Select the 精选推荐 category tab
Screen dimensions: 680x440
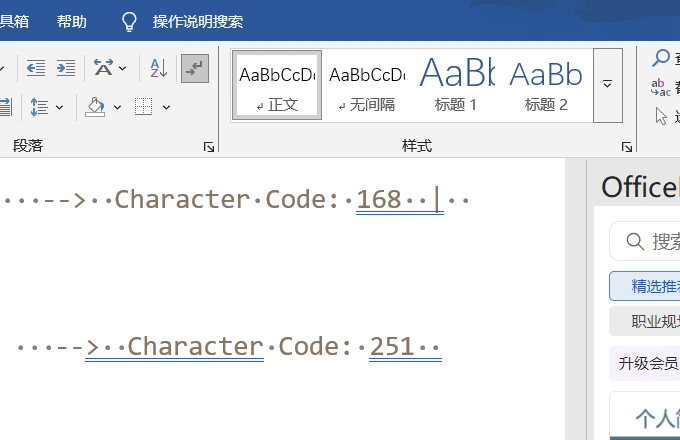pyautogui.click(x=645, y=286)
